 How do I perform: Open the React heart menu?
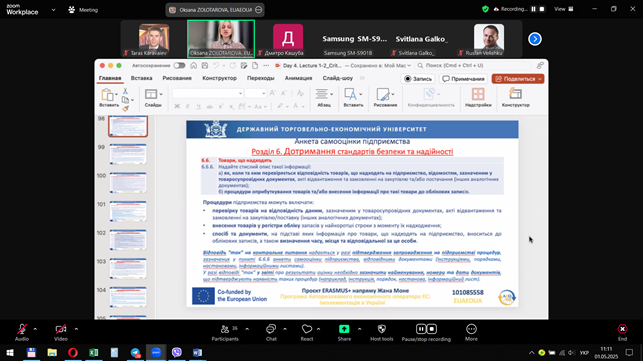pyautogui.click(x=307, y=332)
